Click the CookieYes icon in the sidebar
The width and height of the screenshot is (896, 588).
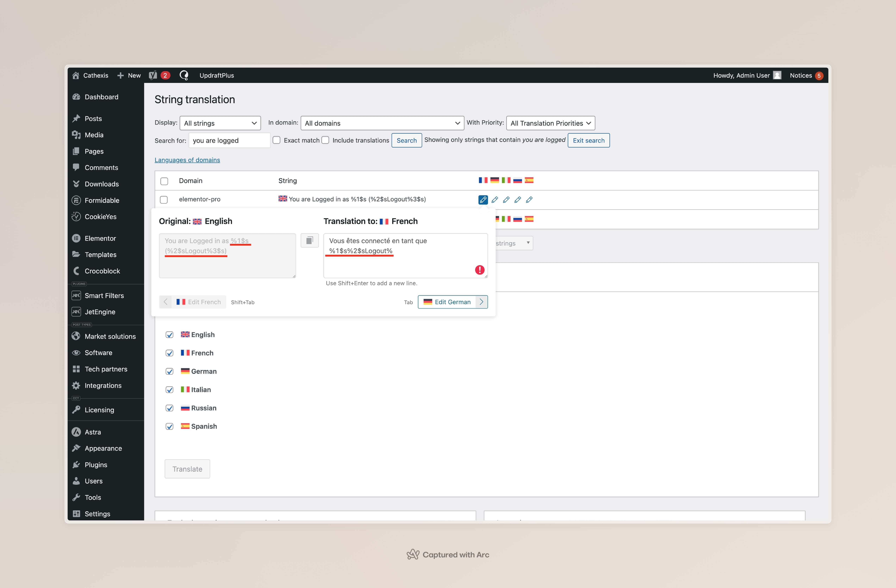(x=76, y=217)
